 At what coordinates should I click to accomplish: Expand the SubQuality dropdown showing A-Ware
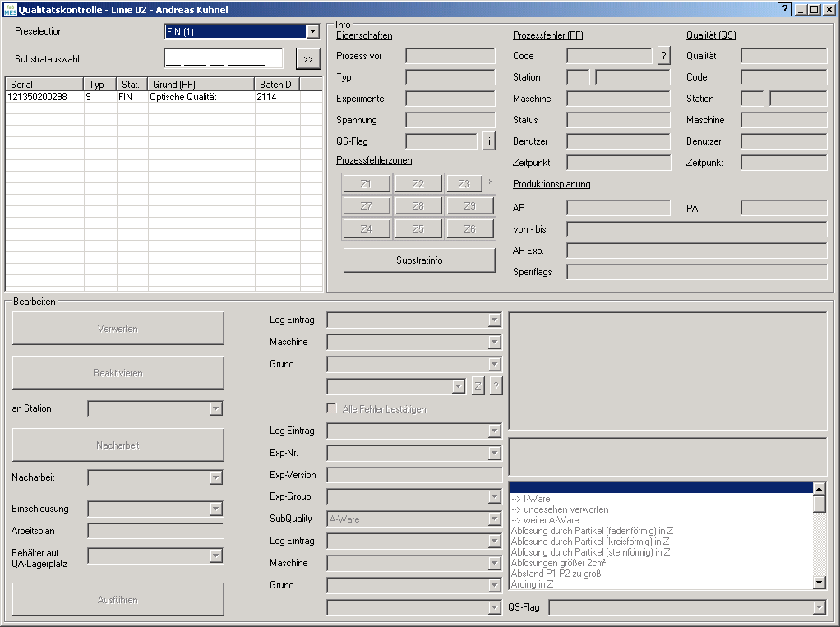(494, 519)
